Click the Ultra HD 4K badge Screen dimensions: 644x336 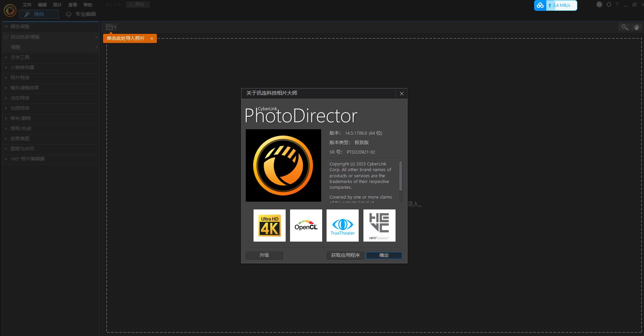click(x=269, y=225)
